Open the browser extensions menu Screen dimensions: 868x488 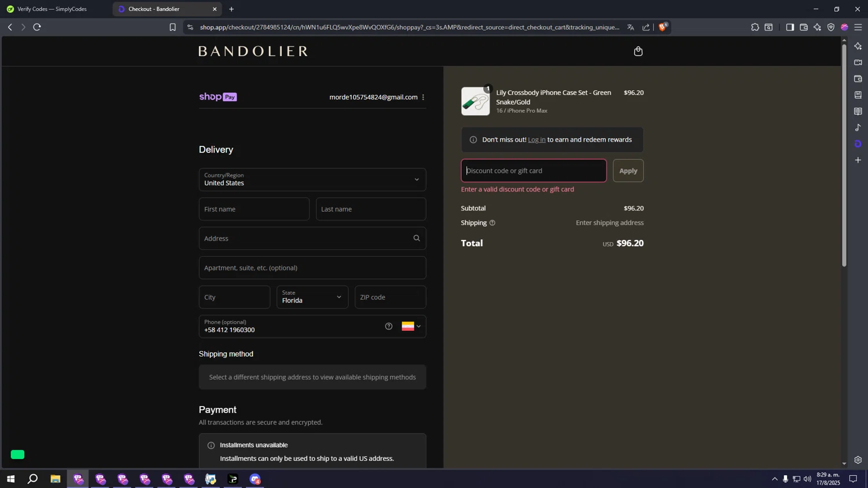tap(755, 27)
